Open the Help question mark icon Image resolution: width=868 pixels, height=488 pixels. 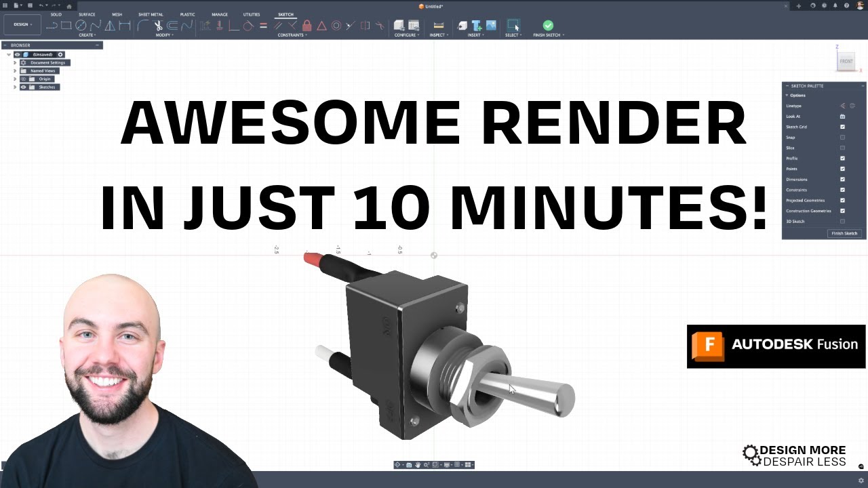(x=846, y=5)
